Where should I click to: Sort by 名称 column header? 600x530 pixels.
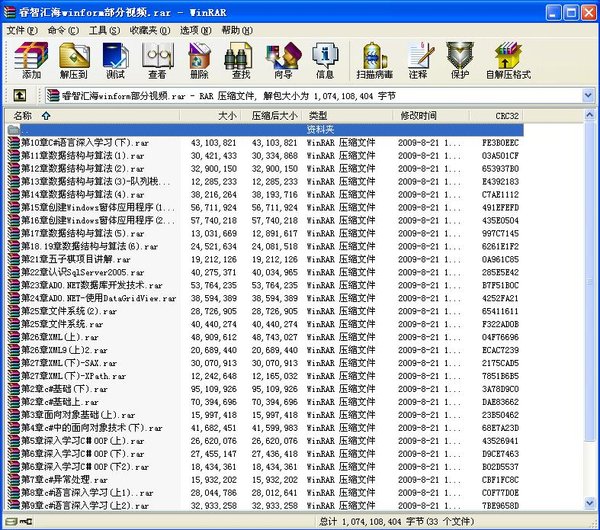pyautogui.click(x=92, y=116)
